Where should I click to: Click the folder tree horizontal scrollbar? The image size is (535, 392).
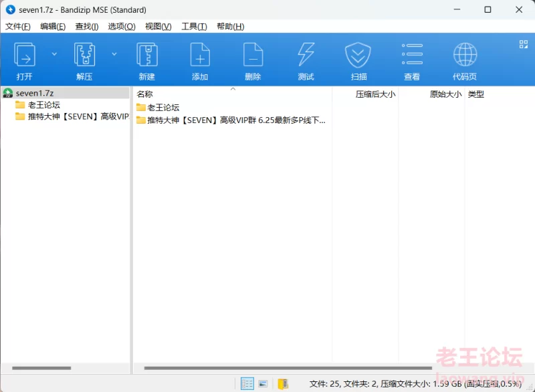(41, 368)
